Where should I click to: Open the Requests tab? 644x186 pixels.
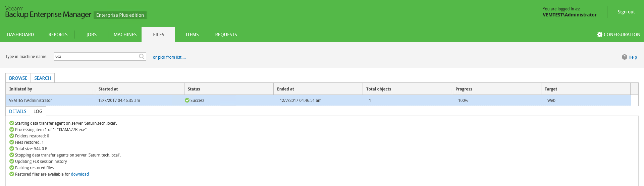[226, 35]
